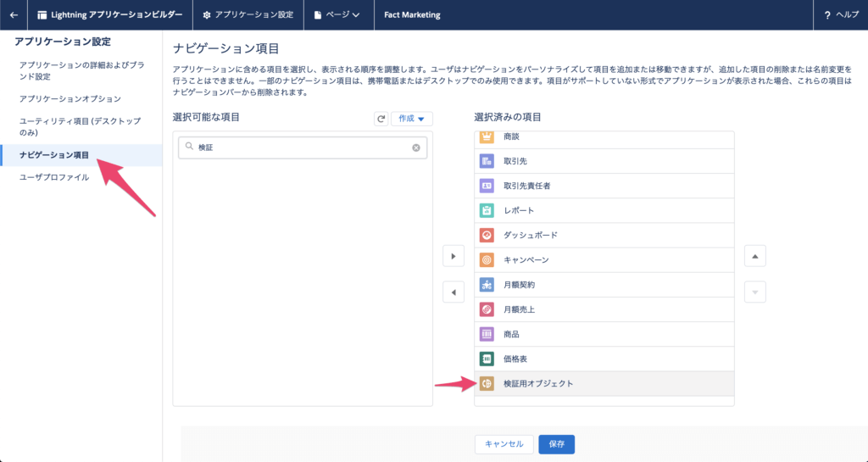Click the 保存 button
This screenshot has height=462, width=868.
point(557,443)
